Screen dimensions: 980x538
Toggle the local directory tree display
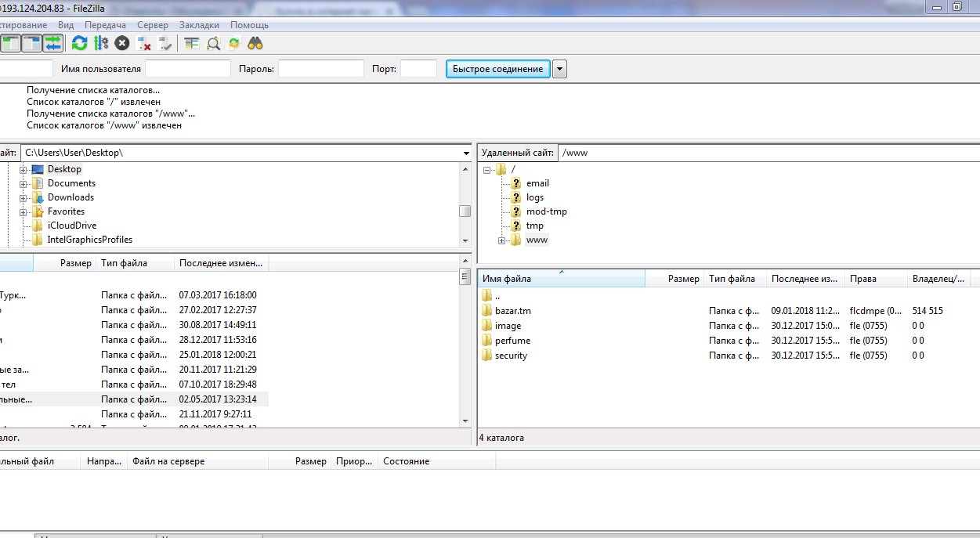11,43
